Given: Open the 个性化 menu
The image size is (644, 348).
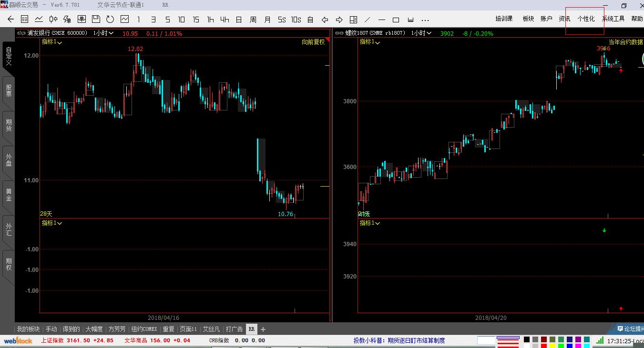Looking at the screenshot, I should (586, 19).
